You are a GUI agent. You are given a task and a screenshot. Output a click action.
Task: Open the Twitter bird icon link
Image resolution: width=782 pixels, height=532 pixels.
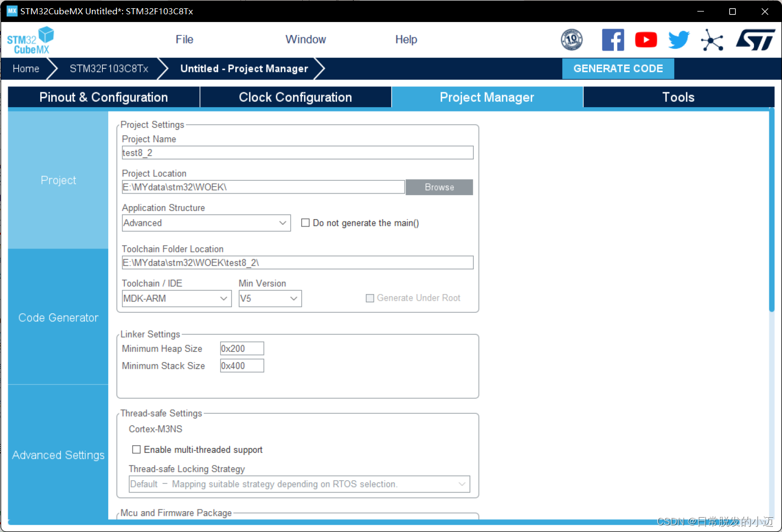coord(679,40)
